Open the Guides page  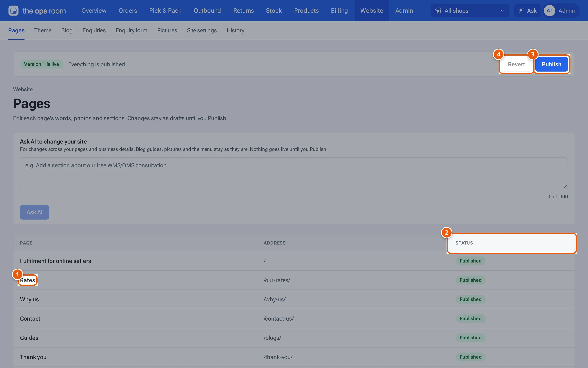click(x=29, y=338)
